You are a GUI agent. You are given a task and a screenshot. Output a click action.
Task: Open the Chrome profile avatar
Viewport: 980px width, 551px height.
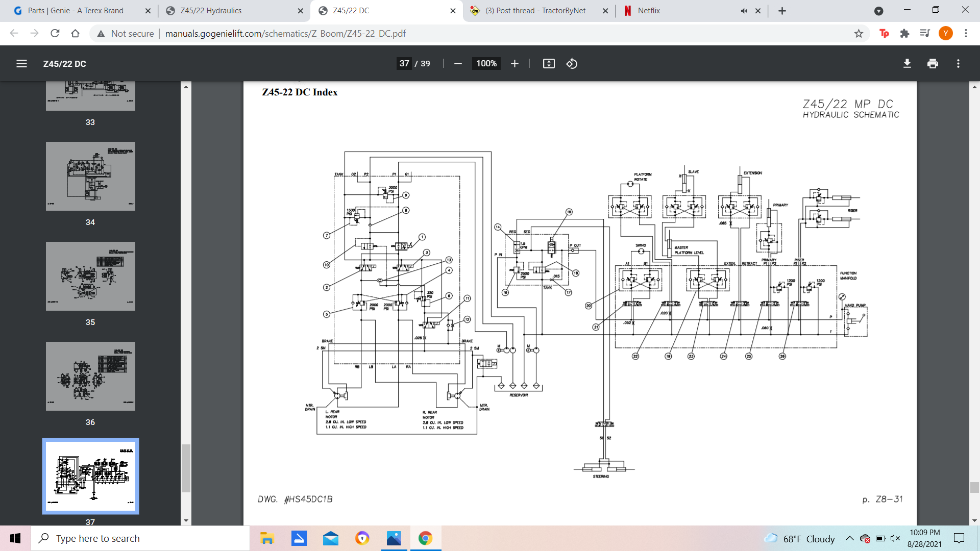pyautogui.click(x=945, y=33)
